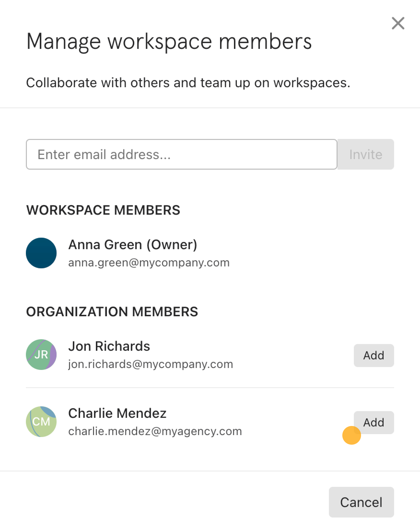Click the WORKSPACE MEMBERS section heading
The width and height of the screenshot is (420, 529).
pyautogui.click(x=103, y=210)
